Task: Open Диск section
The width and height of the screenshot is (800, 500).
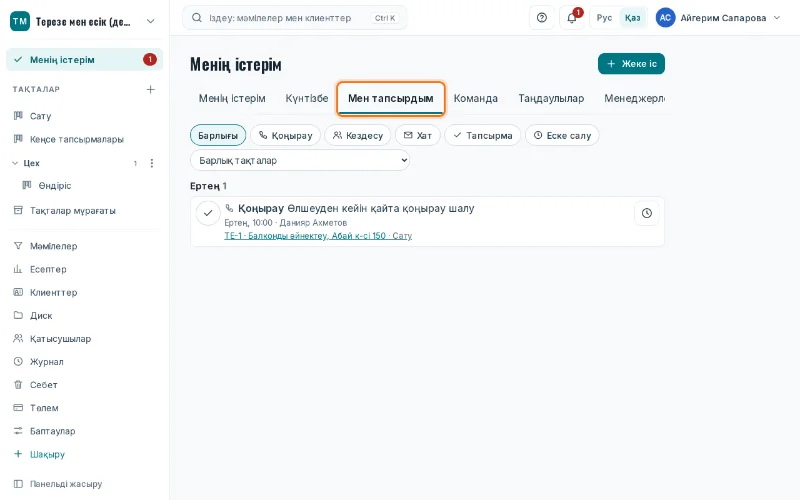Action: click(84, 315)
